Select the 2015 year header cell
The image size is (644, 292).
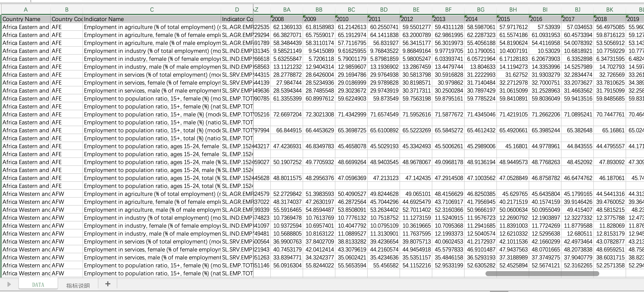[513, 19]
